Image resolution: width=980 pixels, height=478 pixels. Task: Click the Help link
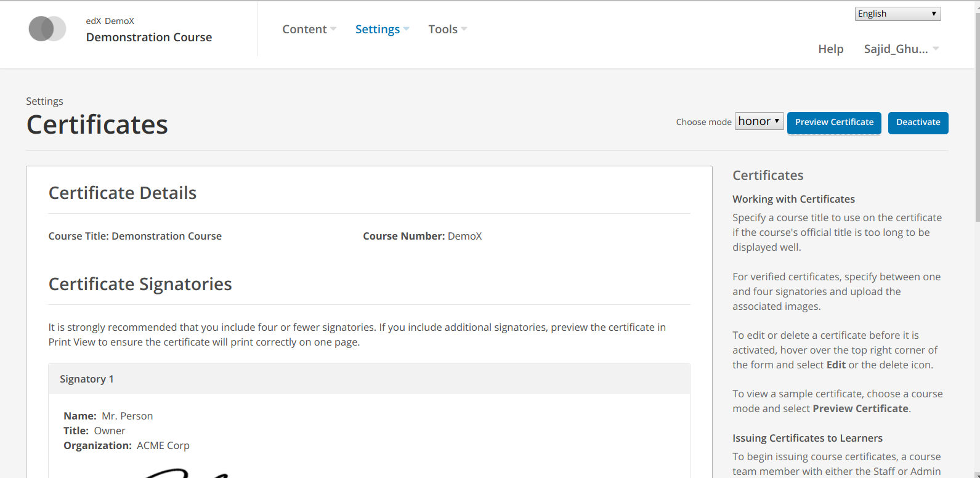pos(830,49)
